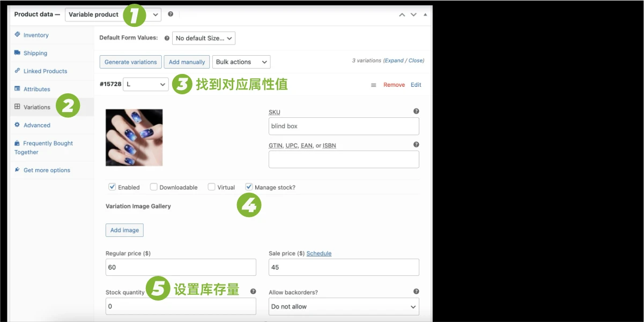Click drag handle icon for variation #15728
644x322 pixels.
click(374, 85)
